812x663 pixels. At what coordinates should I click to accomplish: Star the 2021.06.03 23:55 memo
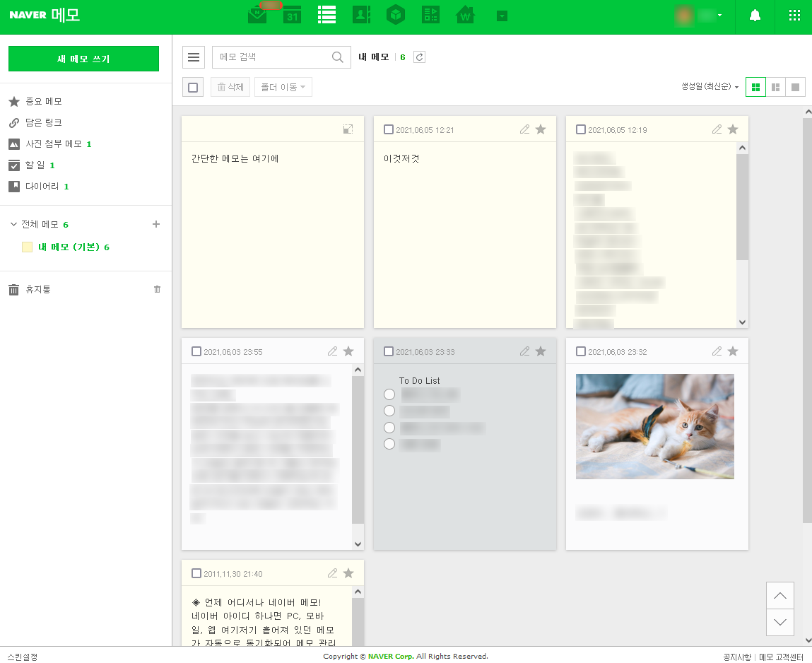[x=348, y=351]
